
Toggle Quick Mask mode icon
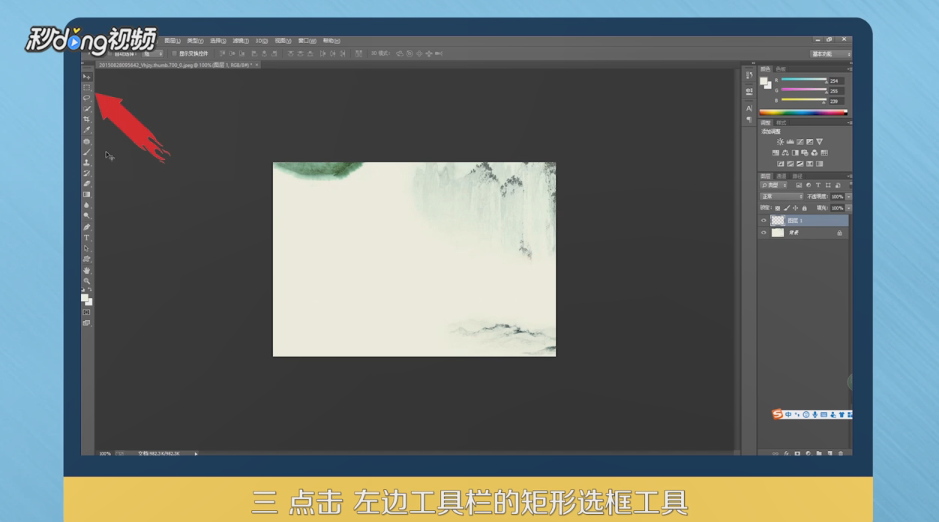[x=87, y=312]
